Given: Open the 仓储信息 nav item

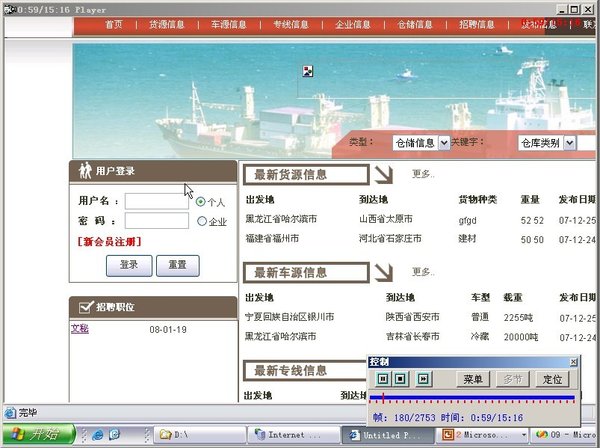Looking at the screenshot, I should (414, 24).
